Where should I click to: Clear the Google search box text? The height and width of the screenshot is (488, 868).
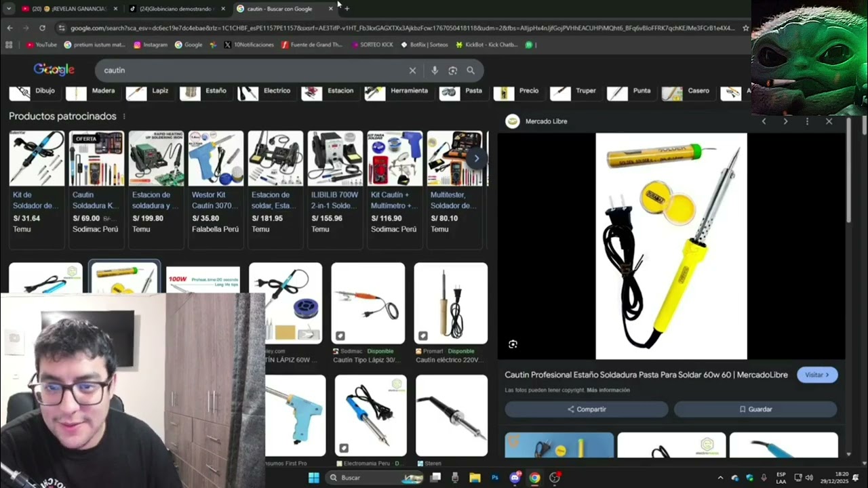(412, 70)
